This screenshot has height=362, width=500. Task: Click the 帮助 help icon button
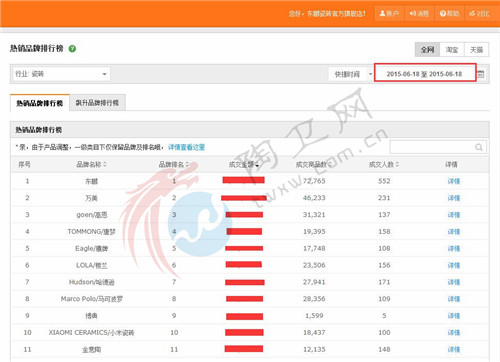tap(449, 14)
